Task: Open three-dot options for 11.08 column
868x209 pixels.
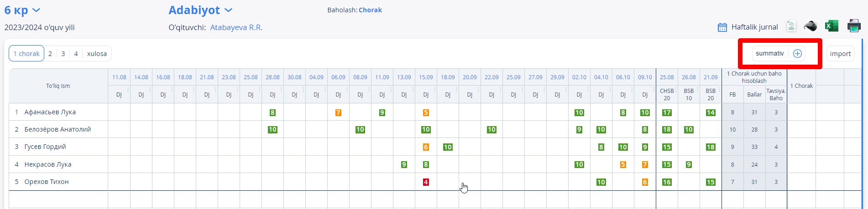Action: 128,90
